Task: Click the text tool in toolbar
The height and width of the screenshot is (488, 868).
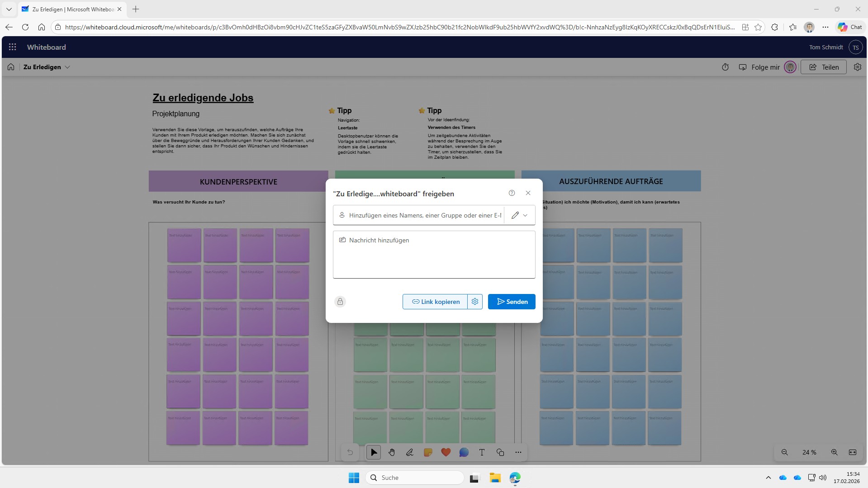Action: coord(482,452)
